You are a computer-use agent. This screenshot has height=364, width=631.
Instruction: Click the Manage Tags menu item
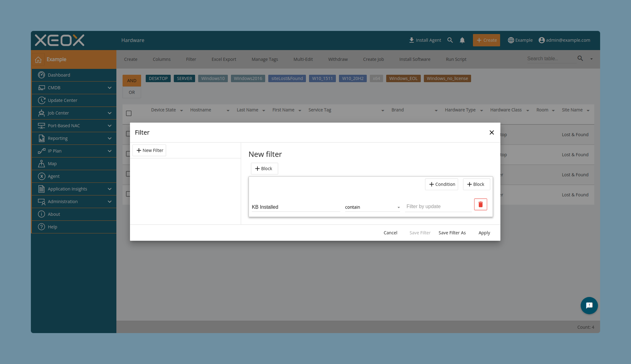(x=264, y=59)
